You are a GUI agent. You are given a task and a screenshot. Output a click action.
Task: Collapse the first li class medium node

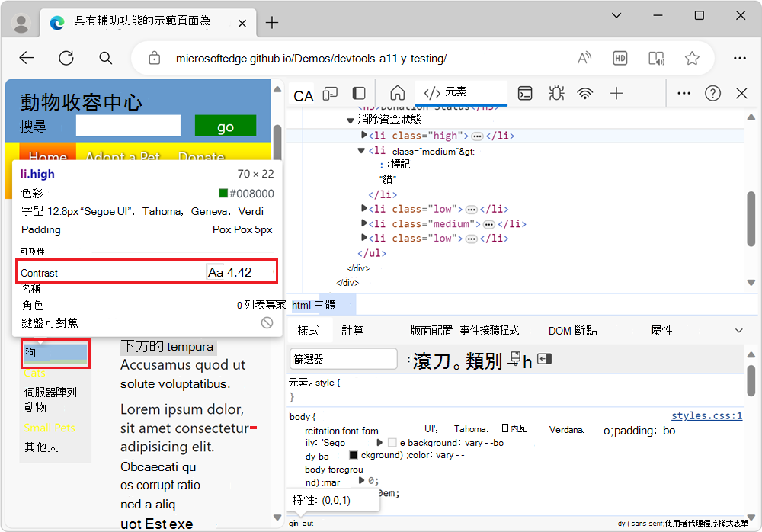[x=361, y=150]
